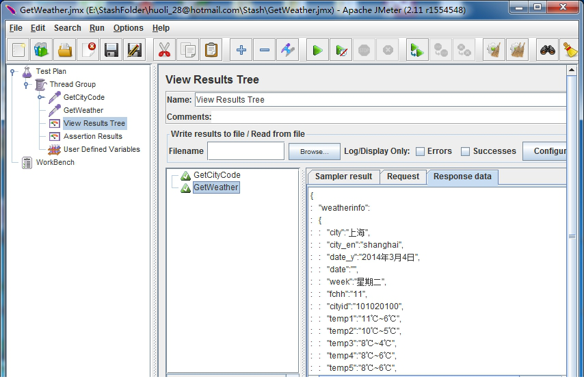Cut selection with scissors icon
This screenshot has height=392, width=584.
[164, 50]
